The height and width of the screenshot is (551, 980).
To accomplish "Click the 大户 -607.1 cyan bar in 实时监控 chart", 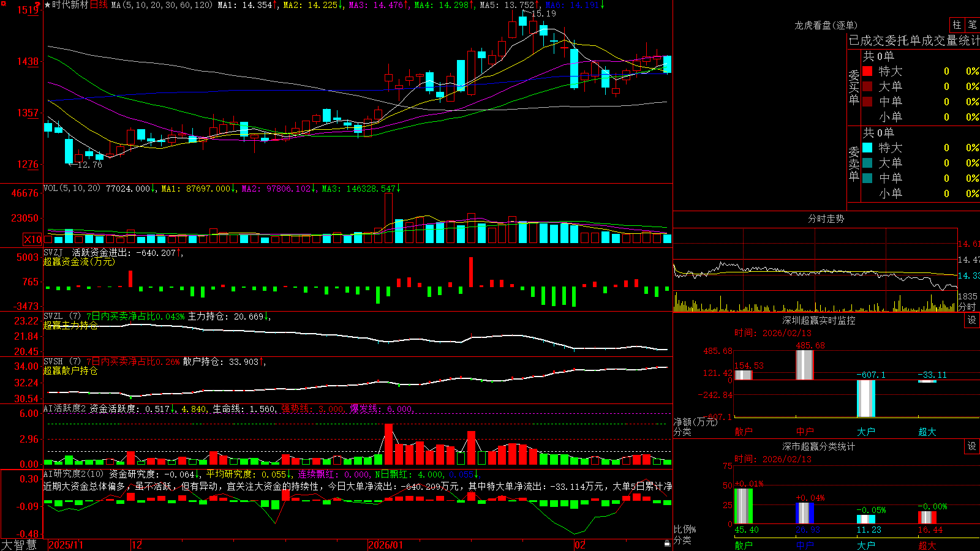I will click(x=866, y=399).
